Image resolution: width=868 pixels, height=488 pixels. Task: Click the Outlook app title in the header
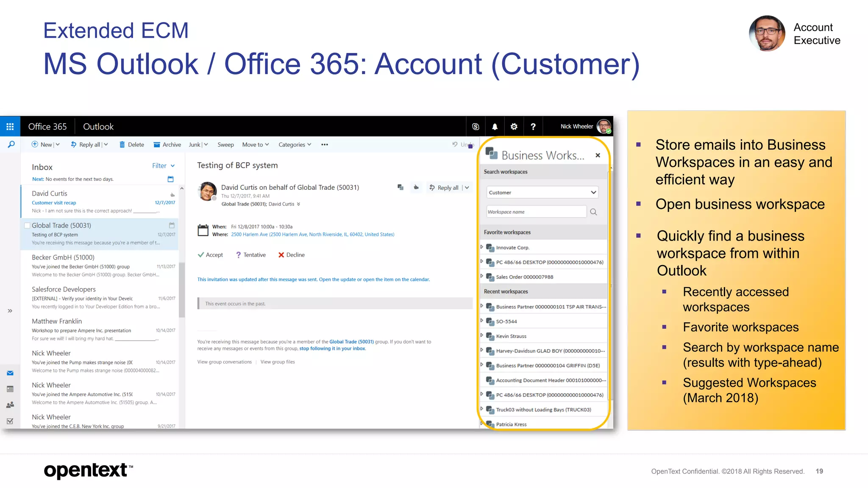tap(98, 127)
